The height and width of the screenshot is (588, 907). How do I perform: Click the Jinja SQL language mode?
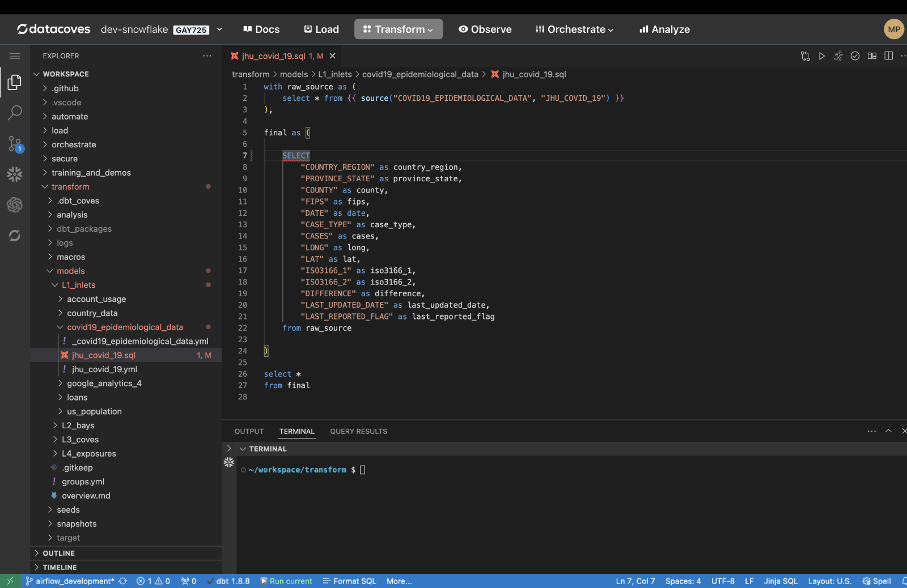coord(781,581)
